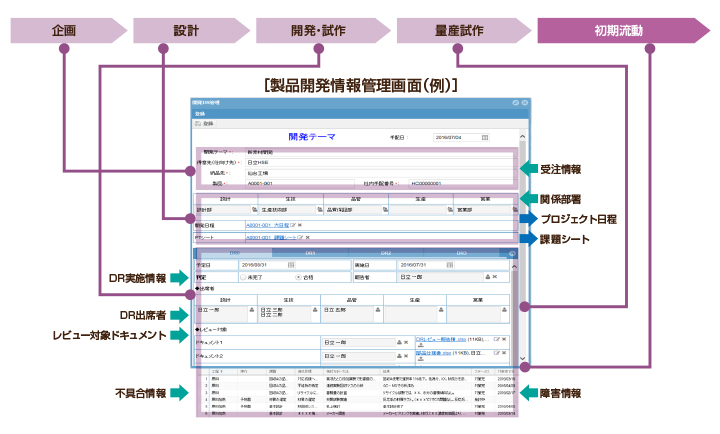720x434 pixels.
Task: Switch to the DR2 tab
Action: tap(385, 254)
